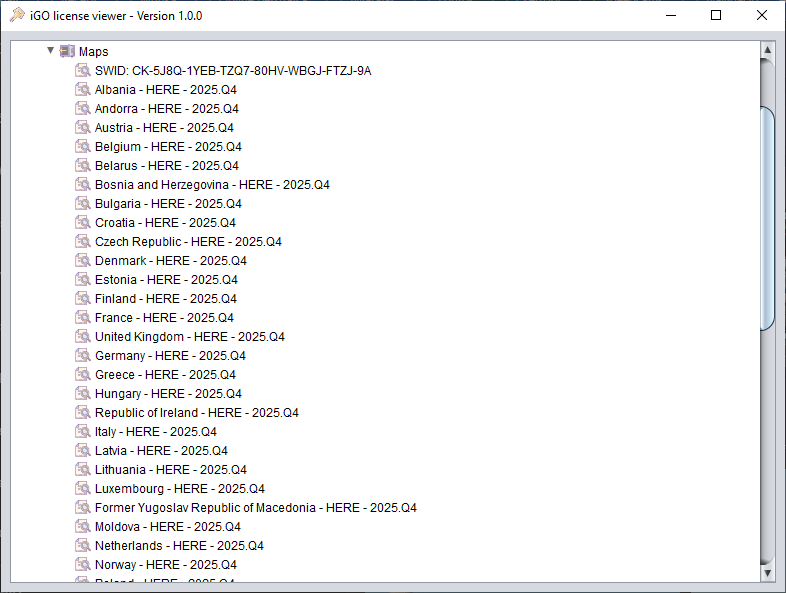Select Albania - HERE - 2025.Q4 row

[165, 90]
